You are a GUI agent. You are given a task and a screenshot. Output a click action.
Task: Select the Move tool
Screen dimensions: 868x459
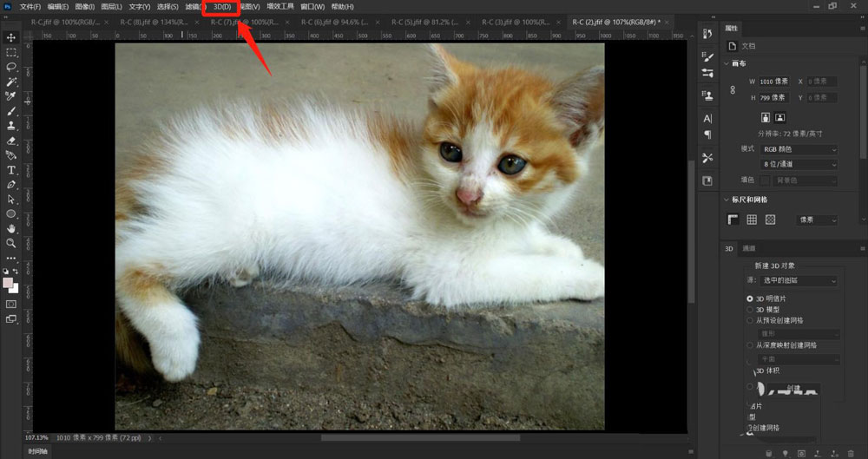point(11,37)
